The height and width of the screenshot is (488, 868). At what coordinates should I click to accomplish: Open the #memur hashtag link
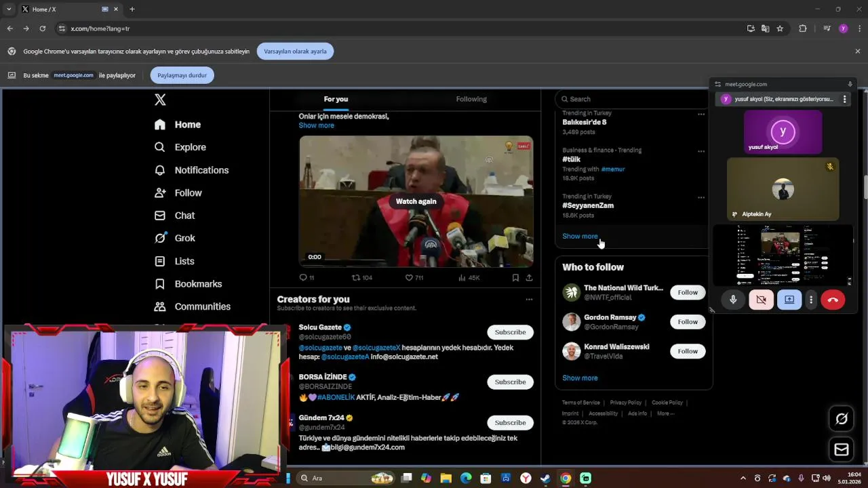(x=613, y=169)
